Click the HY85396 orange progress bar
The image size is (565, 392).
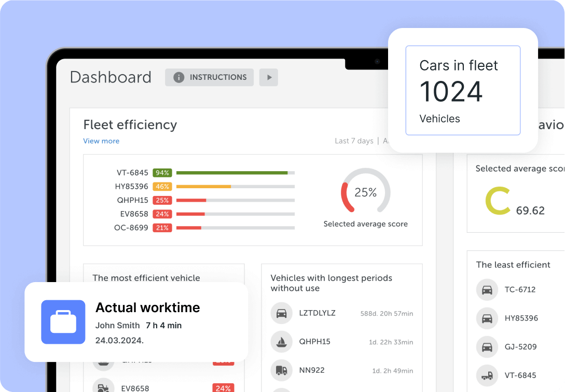236,187
